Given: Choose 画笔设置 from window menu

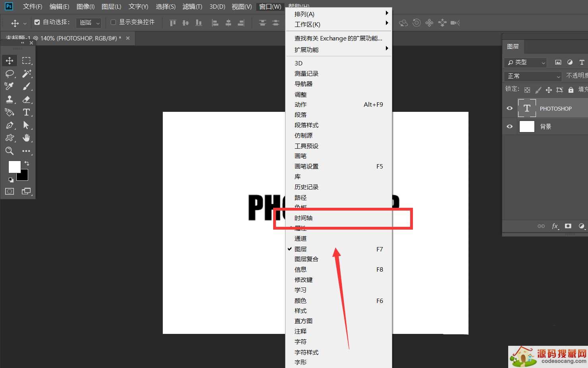Looking at the screenshot, I should 339,166.
